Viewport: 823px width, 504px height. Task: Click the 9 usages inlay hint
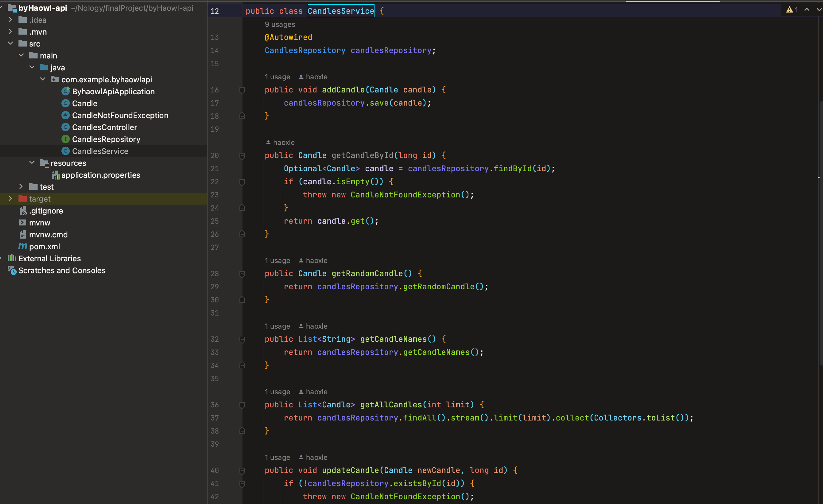tap(280, 24)
